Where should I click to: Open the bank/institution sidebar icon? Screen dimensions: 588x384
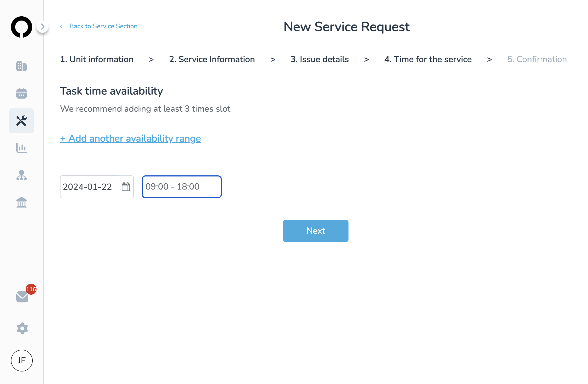[22, 202]
